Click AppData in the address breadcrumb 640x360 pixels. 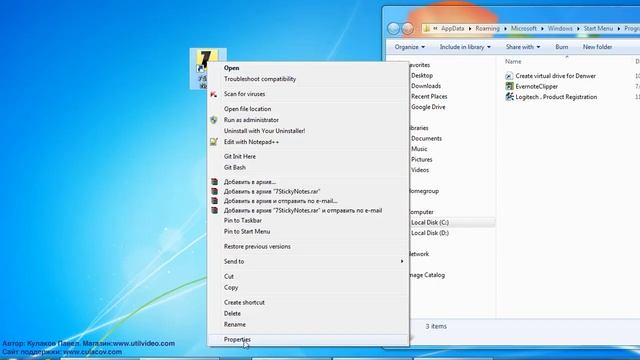(x=452, y=29)
